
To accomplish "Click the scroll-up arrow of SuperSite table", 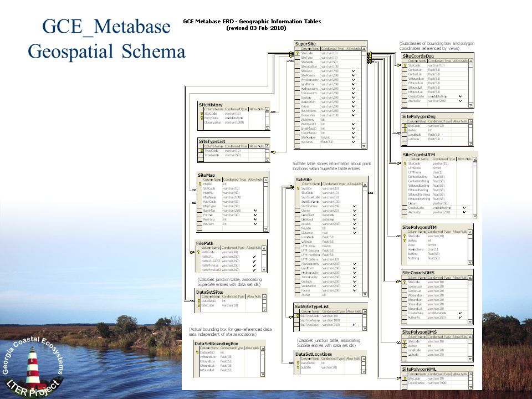I will click(364, 49).
